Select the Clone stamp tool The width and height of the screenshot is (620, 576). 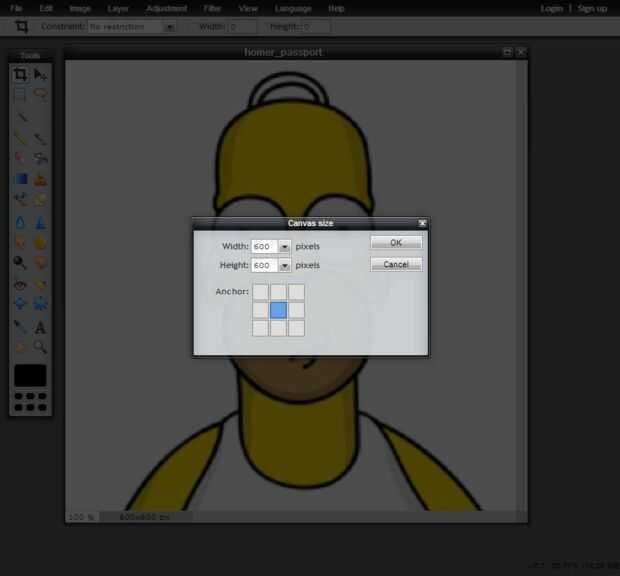pos(40,179)
